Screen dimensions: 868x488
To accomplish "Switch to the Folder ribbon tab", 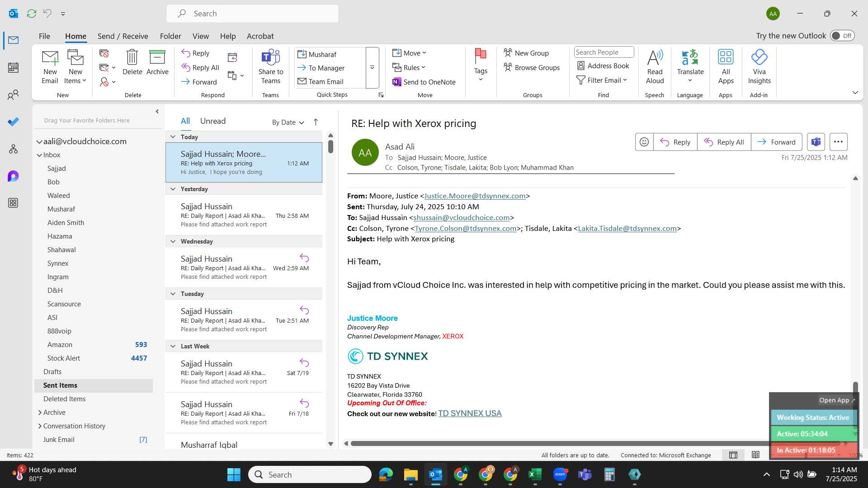I will pyautogui.click(x=170, y=36).
